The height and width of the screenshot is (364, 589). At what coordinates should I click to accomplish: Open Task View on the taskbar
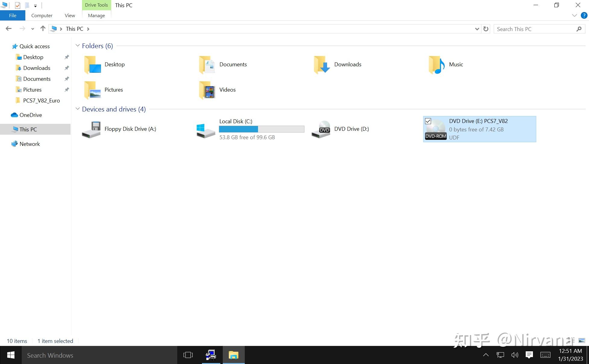point(188,355)
